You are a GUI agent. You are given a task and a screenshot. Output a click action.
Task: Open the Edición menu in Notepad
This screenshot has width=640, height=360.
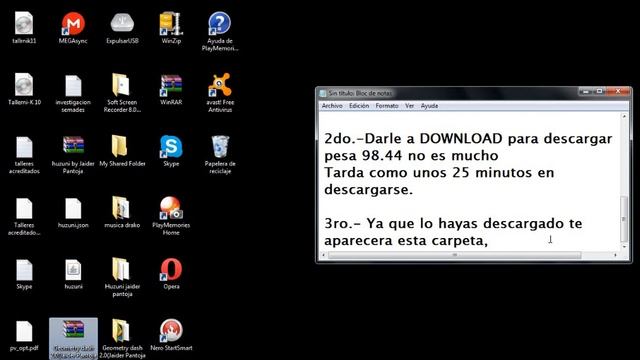(x=359, y=106)
